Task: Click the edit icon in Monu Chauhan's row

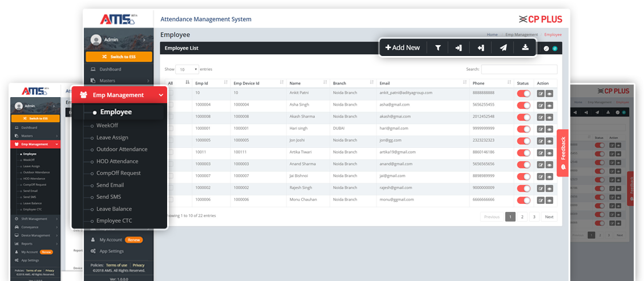Action: pyautogui.click(x=541, y=201)
